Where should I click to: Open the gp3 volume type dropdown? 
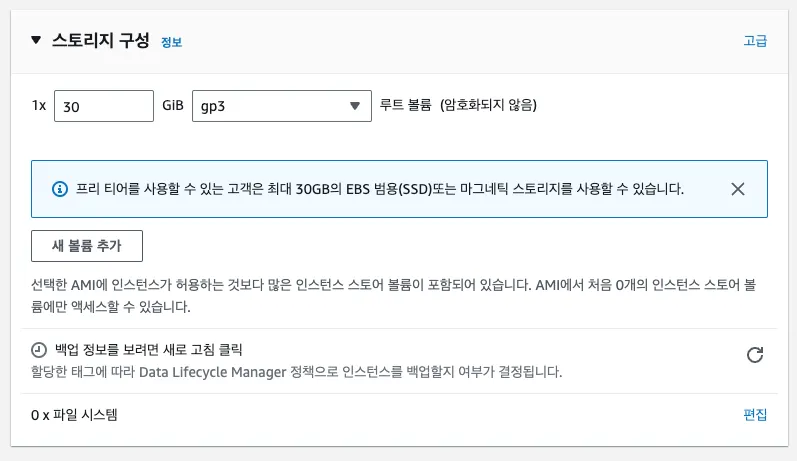pyautogui.click(x=282, y=106)
